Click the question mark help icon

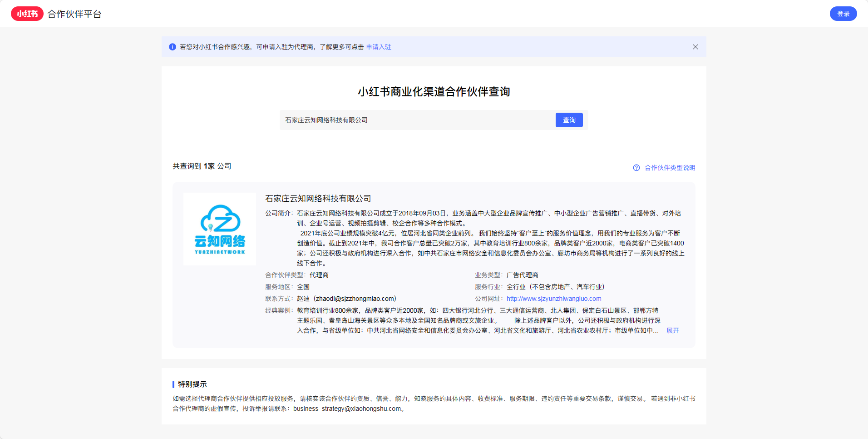pyautogui.click(x=636, y=168)
